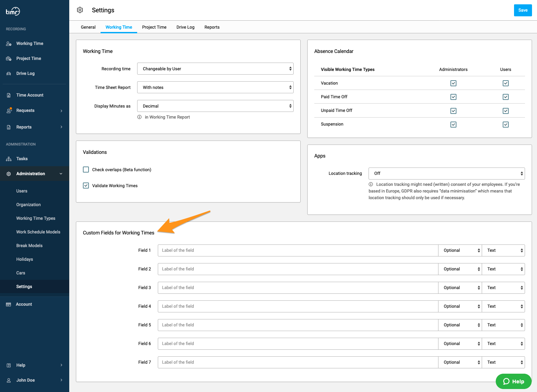Open Field 6 Optional dropdown
The height and width of the screenshot is (392, 537).
pyautogui.click(x=460, y=344)
